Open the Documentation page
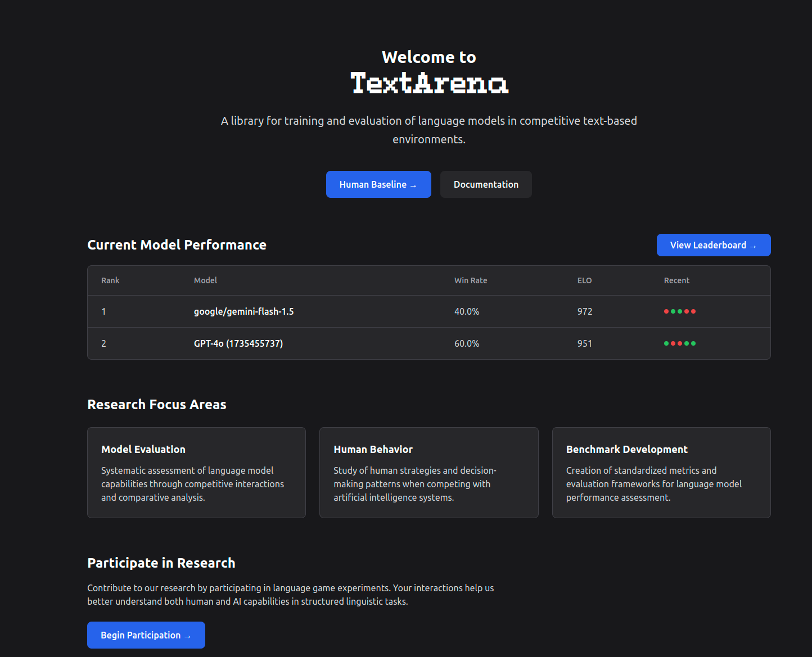812x657 pixels. [486, 184]
